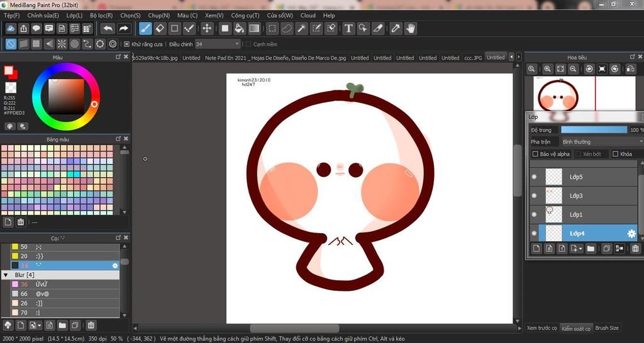Select the Move tool
Viewport: 644px width, 343px height.
click(x=206, y=28)
